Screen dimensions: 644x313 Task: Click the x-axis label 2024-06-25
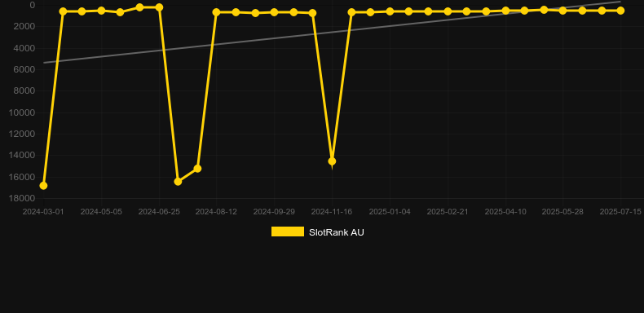tap(159, 212)
